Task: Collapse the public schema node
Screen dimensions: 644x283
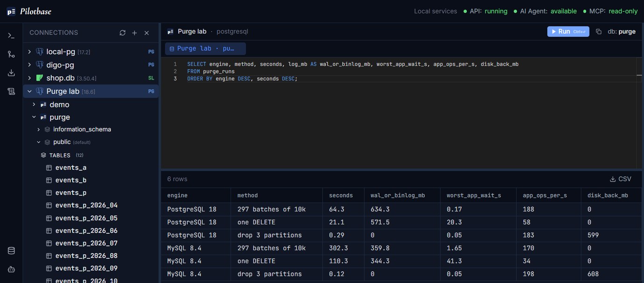Action: [39, 142]
